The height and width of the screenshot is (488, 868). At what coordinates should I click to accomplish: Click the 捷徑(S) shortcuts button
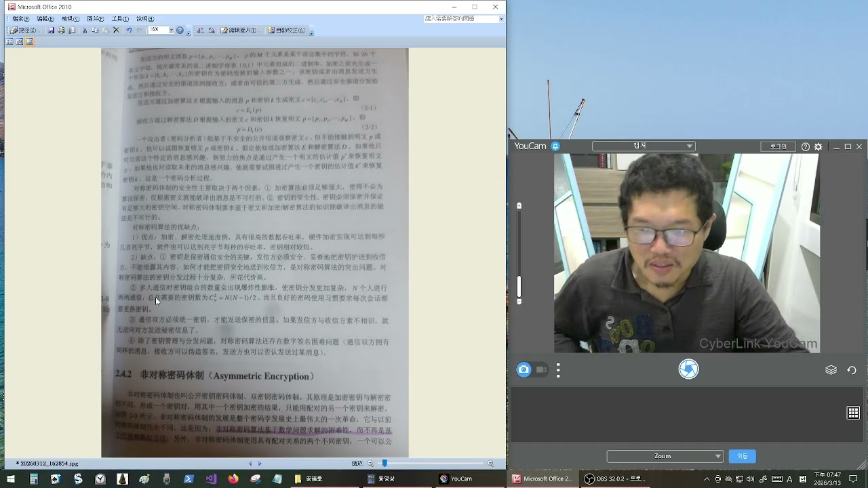[x=24, y=30]
